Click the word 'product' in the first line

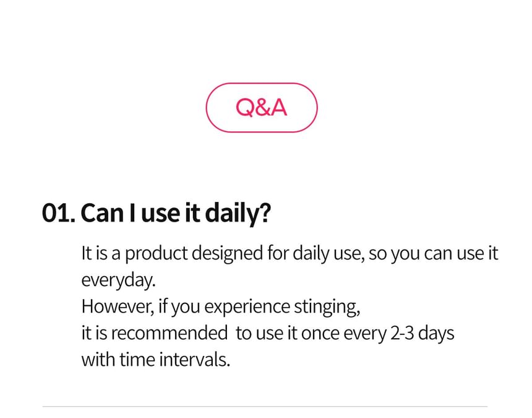click(157, 254)
